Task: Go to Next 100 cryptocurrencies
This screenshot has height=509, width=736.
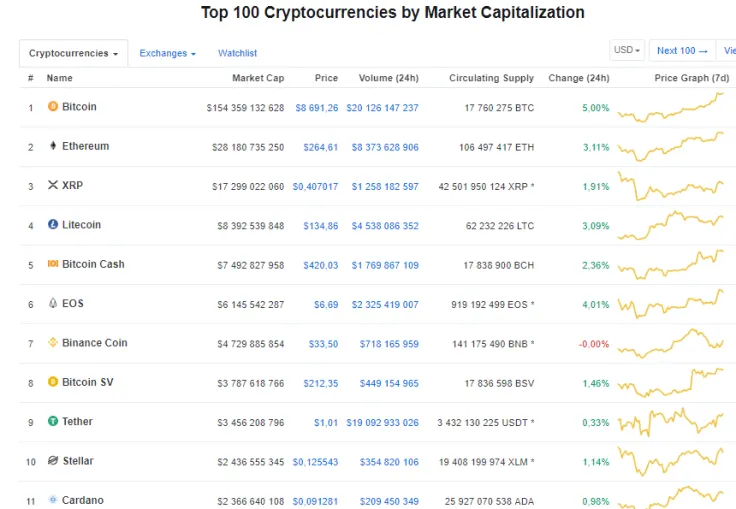Action: click(x=682, y=50)
